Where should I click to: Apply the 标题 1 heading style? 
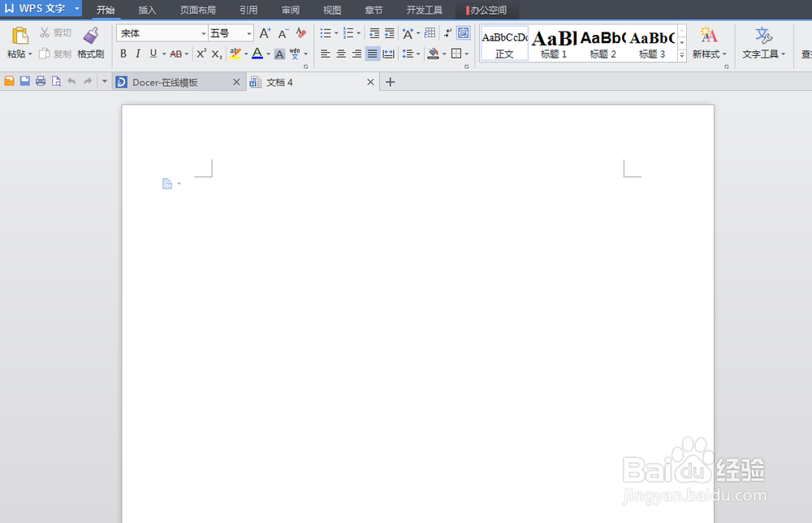click(554, 44)
